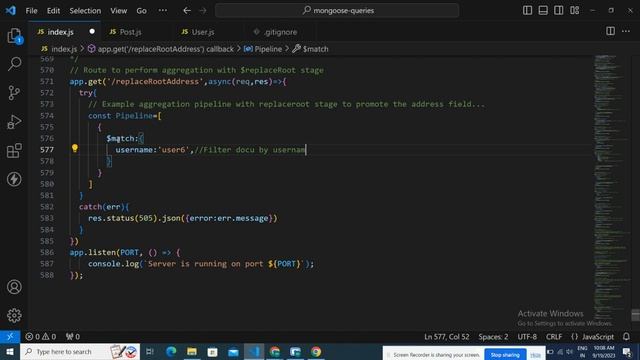Open the Search view in the activity bar
The width and height of the screenshot is (640, 360).
pos(14,64)
